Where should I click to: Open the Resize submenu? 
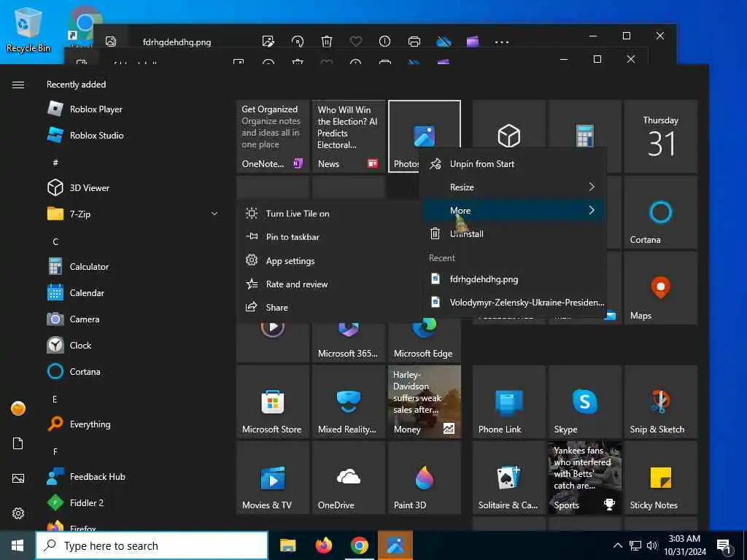point(514,187)
